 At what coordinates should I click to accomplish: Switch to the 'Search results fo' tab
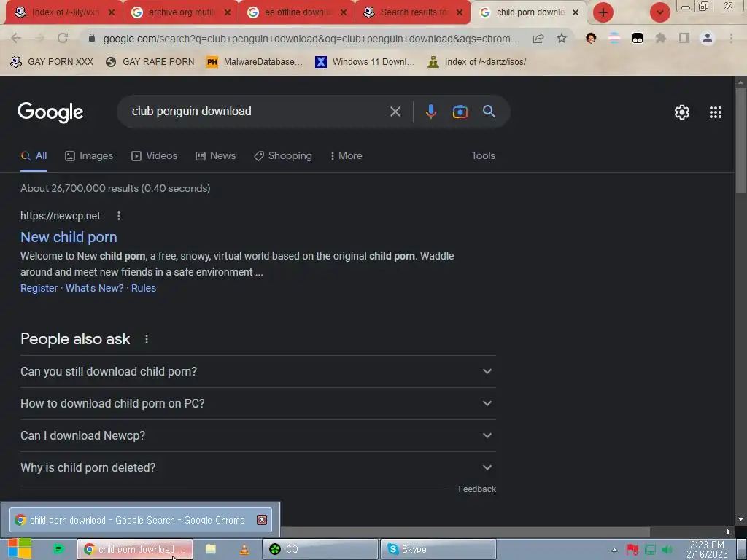point(413,12)
